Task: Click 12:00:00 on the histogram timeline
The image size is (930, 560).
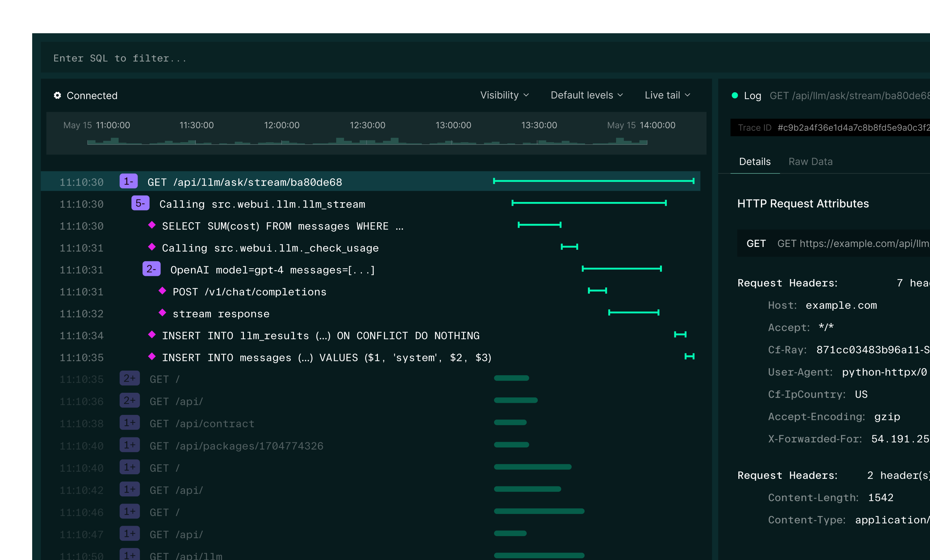Action: 281,125
